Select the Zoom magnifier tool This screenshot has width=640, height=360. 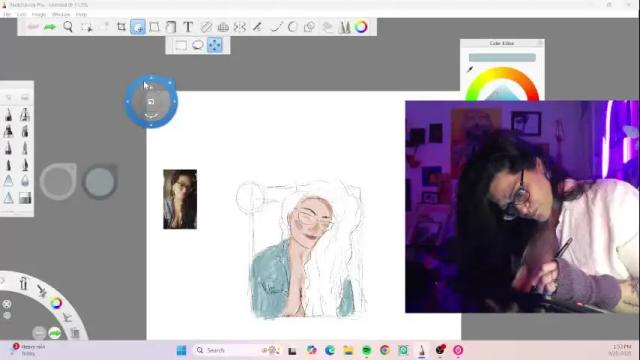(68, 27)
